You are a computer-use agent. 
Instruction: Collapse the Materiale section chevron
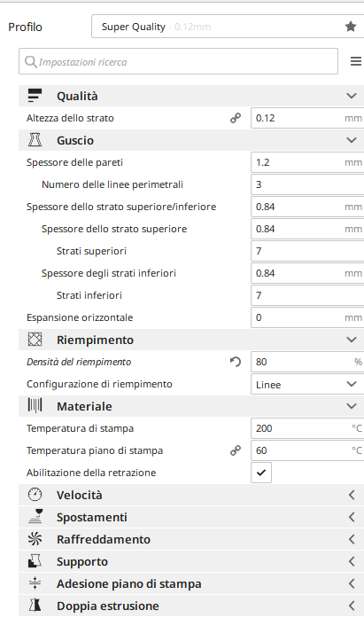tap(352, 406)
